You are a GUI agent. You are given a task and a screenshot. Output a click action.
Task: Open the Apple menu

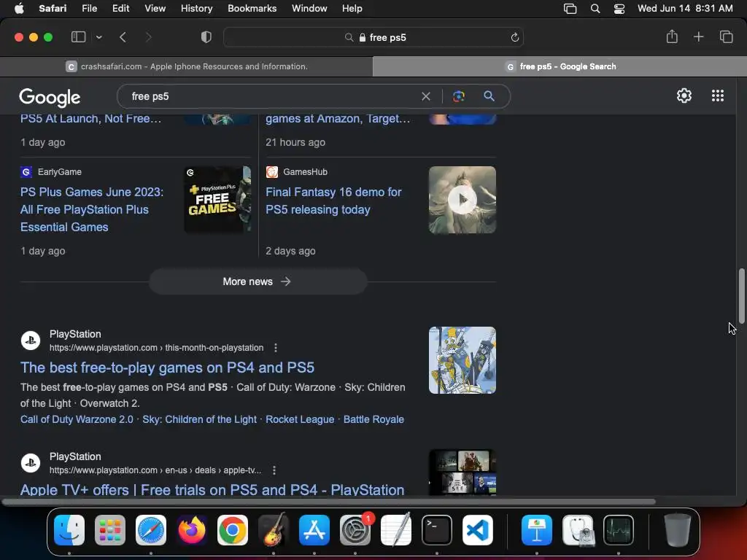click(x=19, y=9)
